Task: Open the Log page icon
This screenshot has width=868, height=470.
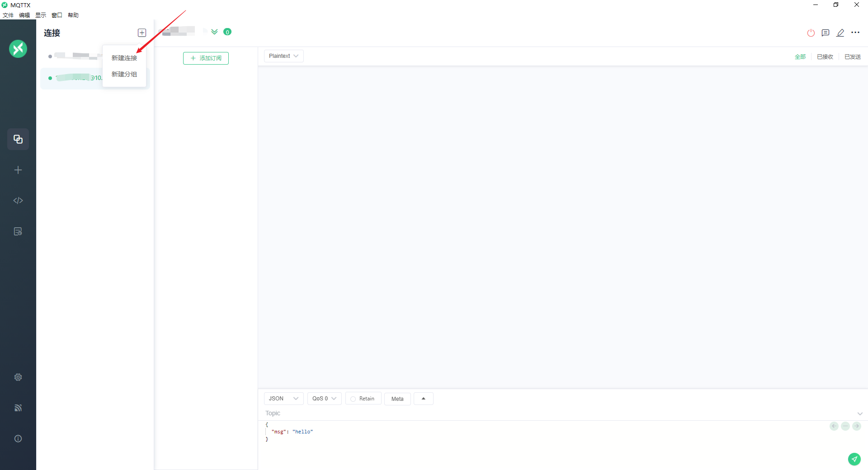Action: click(x=18, y=231)
